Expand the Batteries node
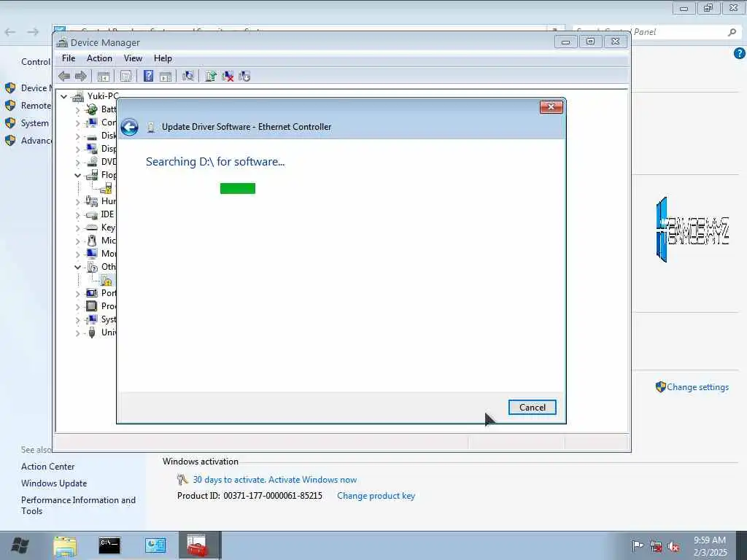The image size is (747, 560). click(77, 110)
